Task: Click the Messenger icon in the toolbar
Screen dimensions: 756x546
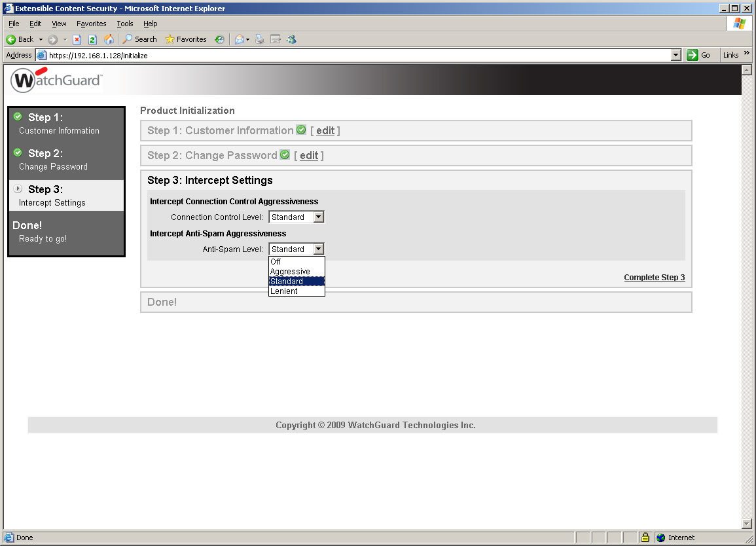Action: tap(292, 39)
